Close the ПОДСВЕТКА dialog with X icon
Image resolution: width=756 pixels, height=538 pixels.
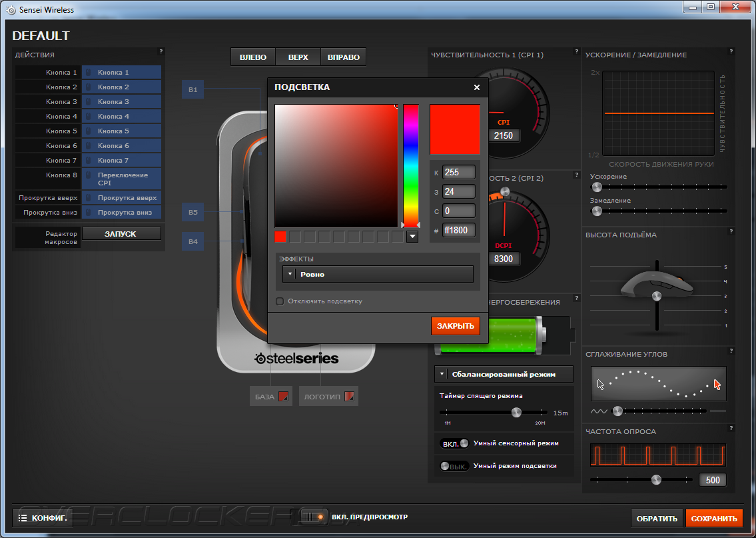476,87
